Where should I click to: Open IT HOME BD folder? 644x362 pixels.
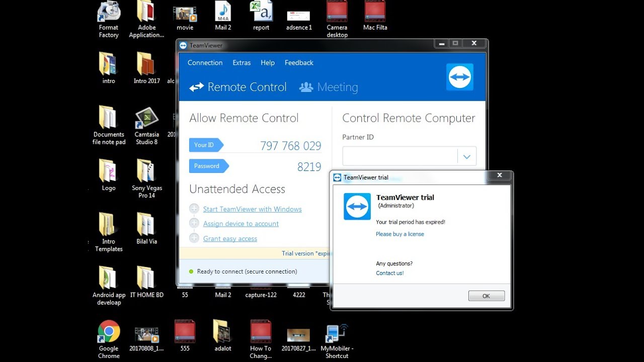146,282
